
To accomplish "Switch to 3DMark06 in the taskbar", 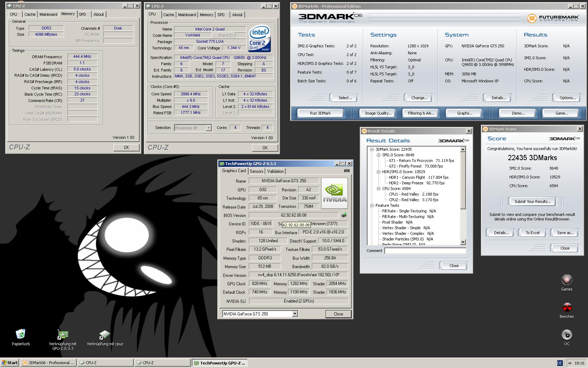I will click(x=48, y=363).
